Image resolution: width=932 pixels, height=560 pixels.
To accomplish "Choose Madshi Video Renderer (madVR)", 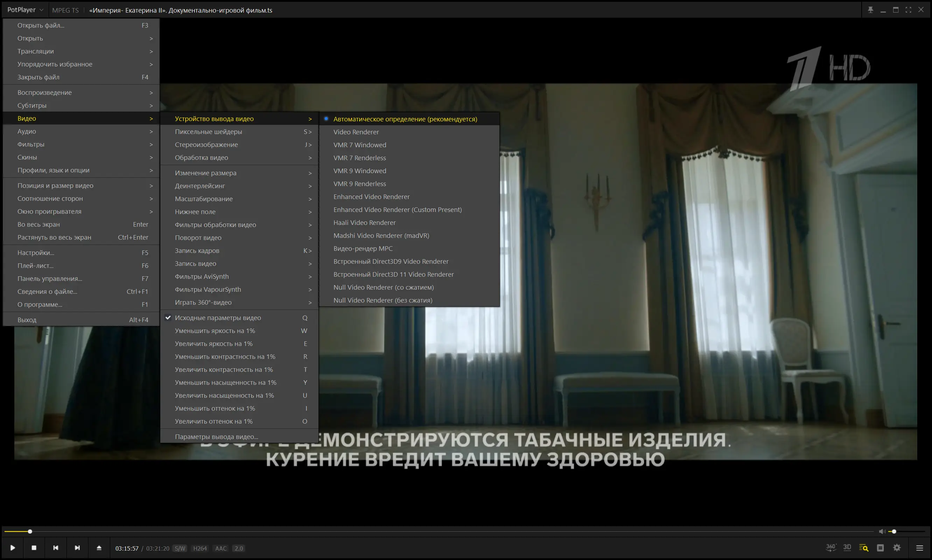I will [x=381, y=235].
